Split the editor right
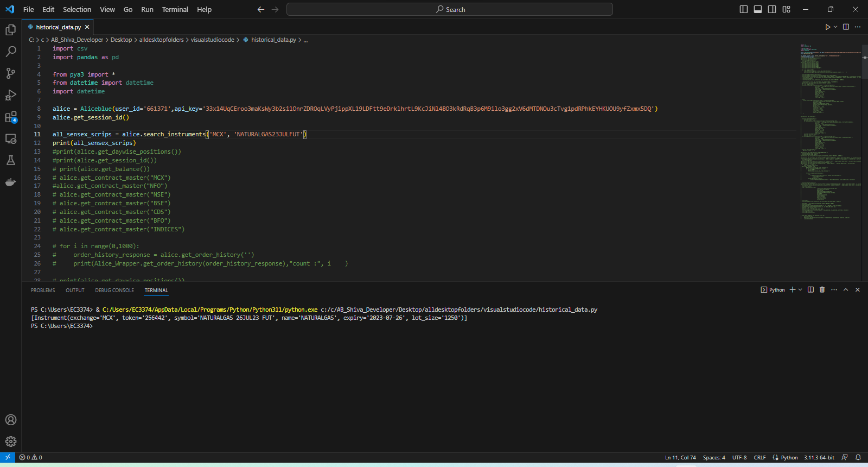This screenshot has width=868, height=467. tap(846, 27)
